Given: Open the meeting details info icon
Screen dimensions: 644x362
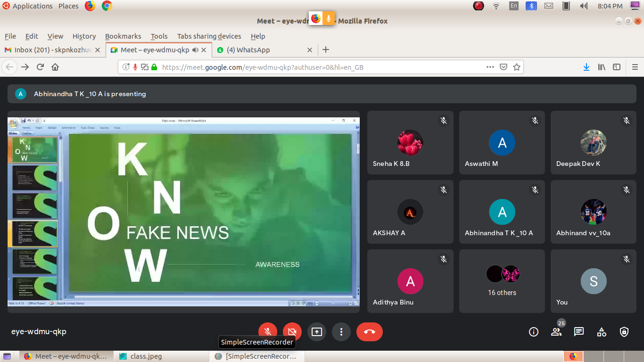Looking at the screenshot, I should [x=534, y=332].
